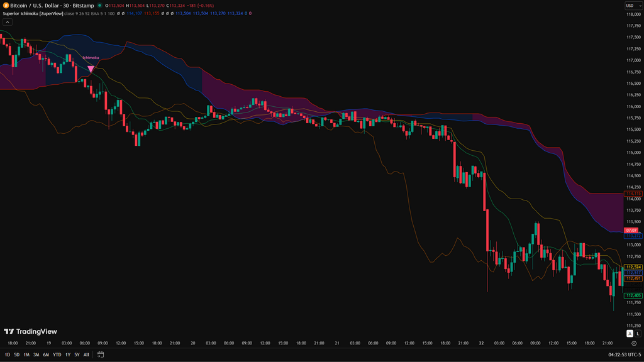Switch to the 1M date range

[x=26, y=354]
